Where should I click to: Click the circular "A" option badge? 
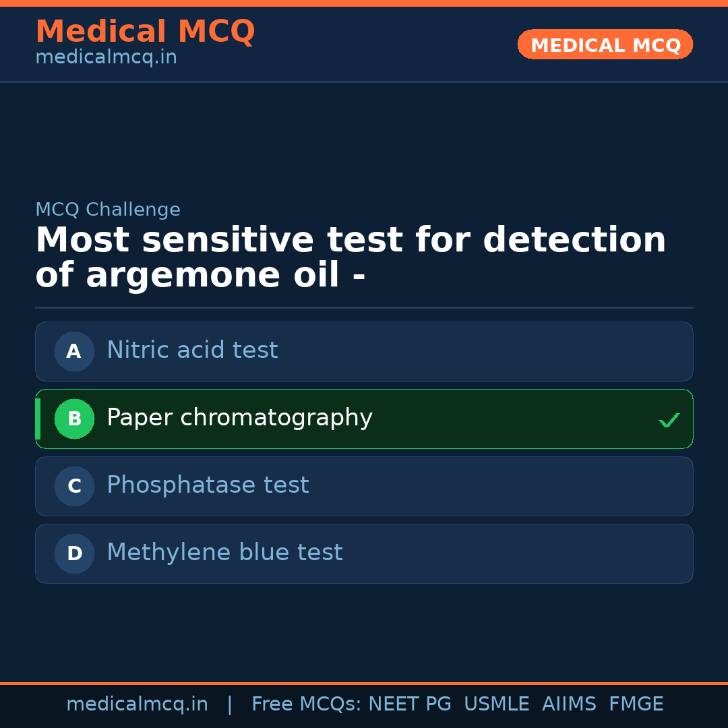(74, 351)
